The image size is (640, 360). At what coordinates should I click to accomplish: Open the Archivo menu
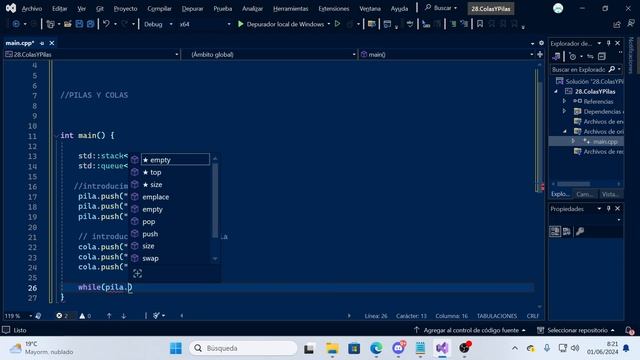[32, 9]
